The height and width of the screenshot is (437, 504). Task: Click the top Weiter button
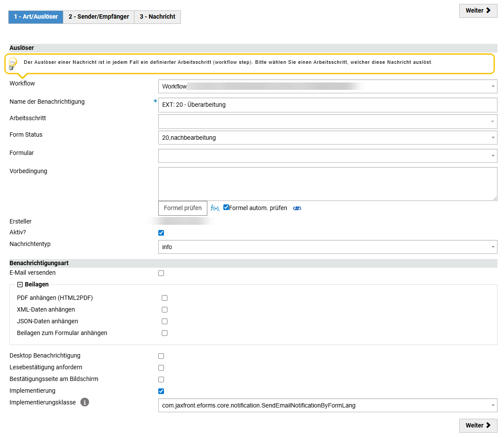click(x=478, y=11)
